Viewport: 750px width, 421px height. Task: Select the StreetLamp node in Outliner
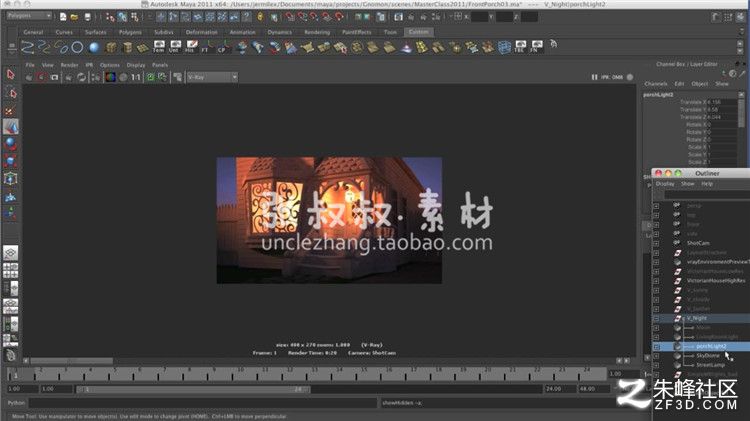point(710,366)
